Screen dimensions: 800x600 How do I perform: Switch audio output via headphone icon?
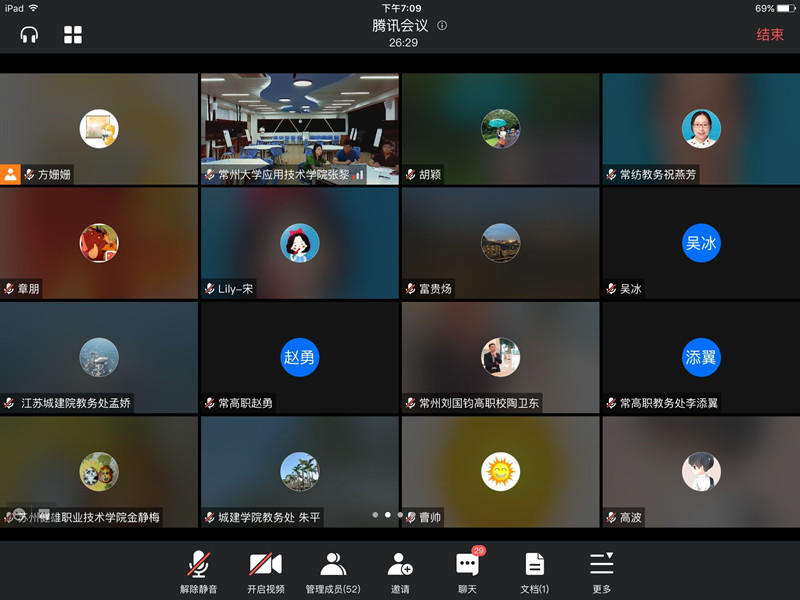(29, 35)
